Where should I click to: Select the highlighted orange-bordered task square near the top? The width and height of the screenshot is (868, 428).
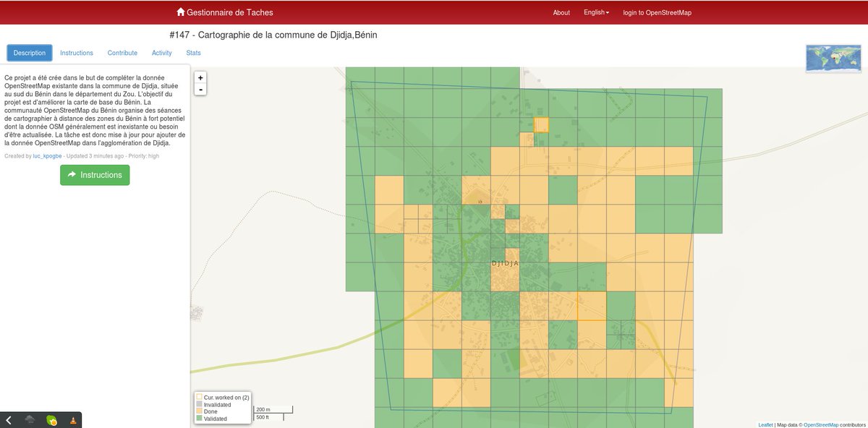[x=541, y=124]
